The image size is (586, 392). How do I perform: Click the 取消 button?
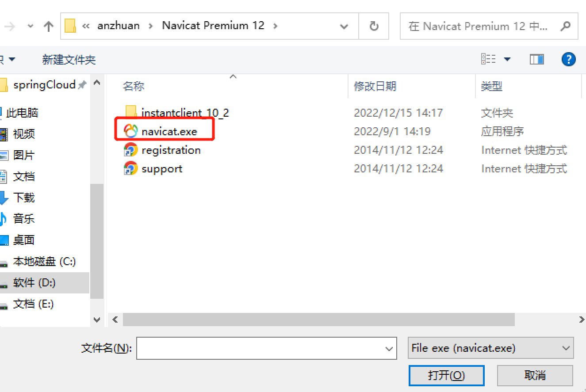pos(535,375)
